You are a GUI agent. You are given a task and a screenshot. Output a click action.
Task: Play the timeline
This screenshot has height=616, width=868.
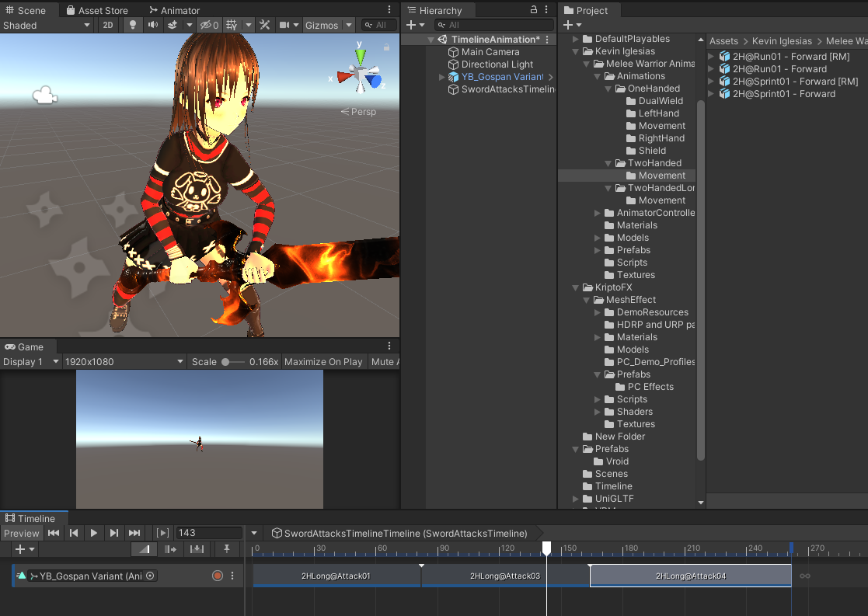pyautogui.click(x=93, y=533)
